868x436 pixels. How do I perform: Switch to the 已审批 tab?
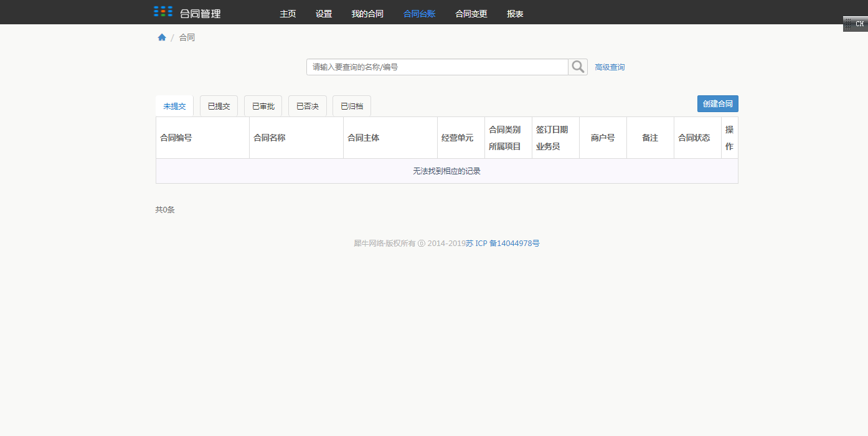(263, 107)
